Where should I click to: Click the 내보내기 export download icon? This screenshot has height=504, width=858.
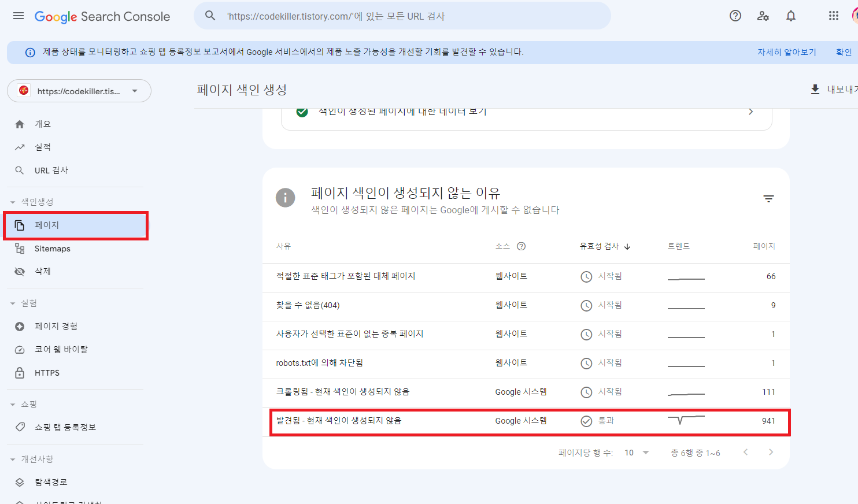pyautogui.click(x=815, y=90)
